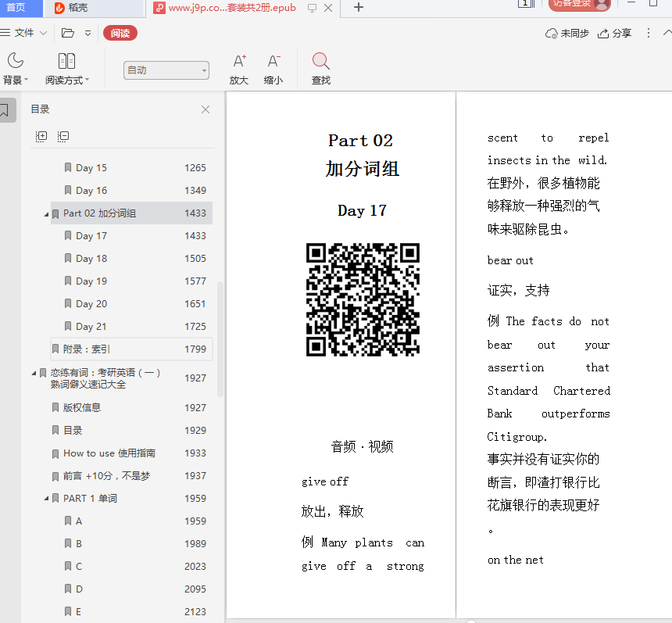This screenshot has height=623, width=672.
Task: Click the 分享 share icon
Action: tap(603, 34)
